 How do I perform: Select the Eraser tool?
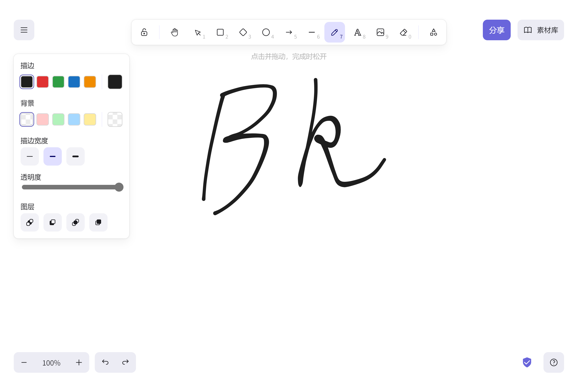click(403, 32)
